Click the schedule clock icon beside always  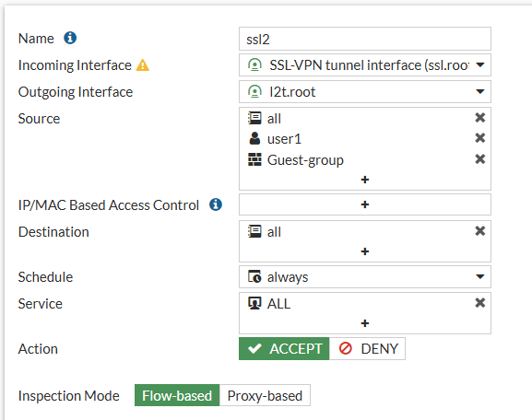pyautogui.click(x=254, y=276)
